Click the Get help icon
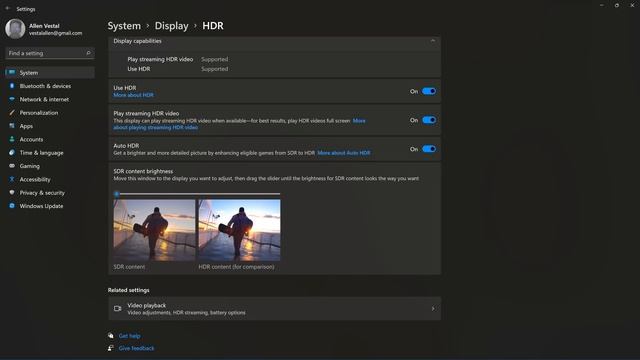Screen dimensions: 640x360 coord(111,336)
